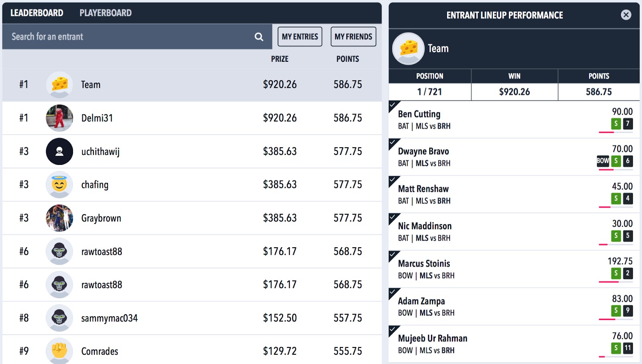The height and width of the screenshot is (364, 642).
Task: Click the 1 / 721 position value
Action: click(x=429, y=92)
